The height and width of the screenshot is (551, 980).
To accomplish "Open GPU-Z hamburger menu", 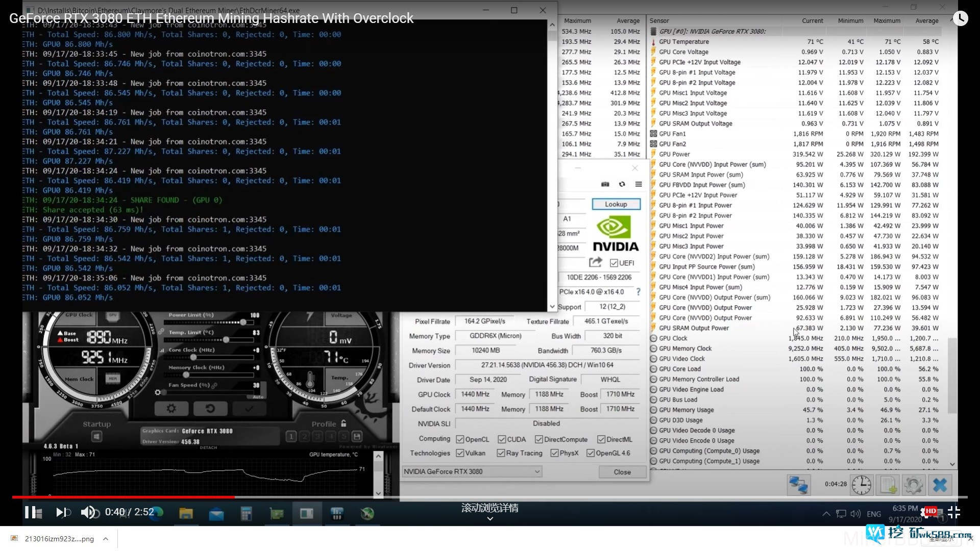I will [x=639, y=184].
